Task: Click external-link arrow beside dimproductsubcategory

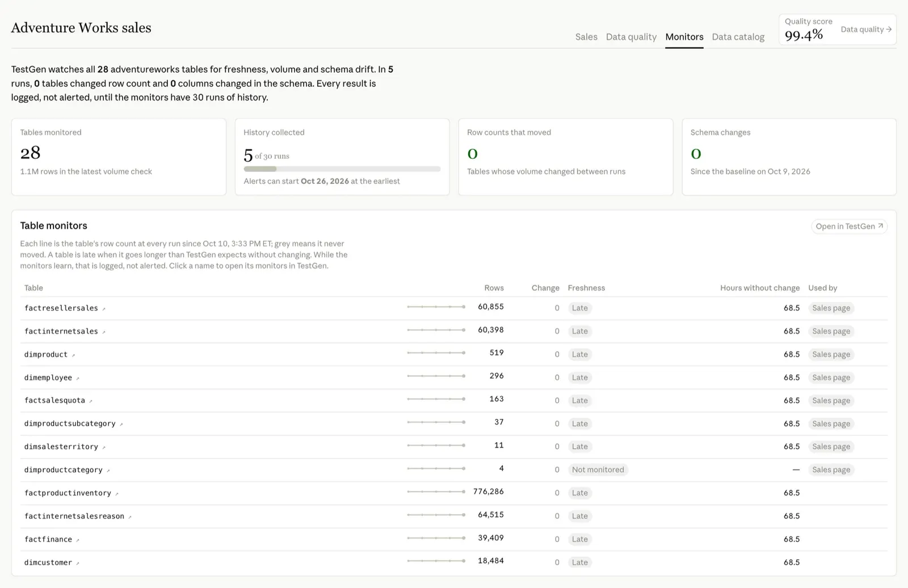Action: click(121, 425)
